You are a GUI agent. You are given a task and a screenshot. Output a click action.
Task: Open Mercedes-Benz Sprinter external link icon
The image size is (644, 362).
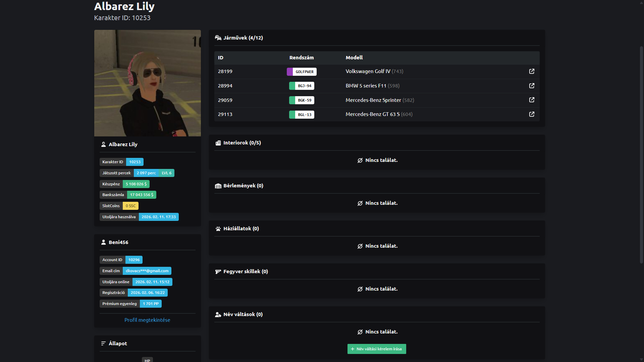point(532,100)
